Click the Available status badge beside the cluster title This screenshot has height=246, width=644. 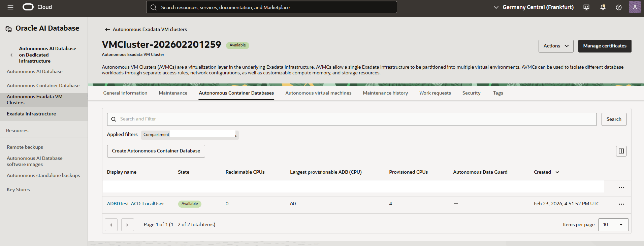pyautogui.click(x=237, y=45)
